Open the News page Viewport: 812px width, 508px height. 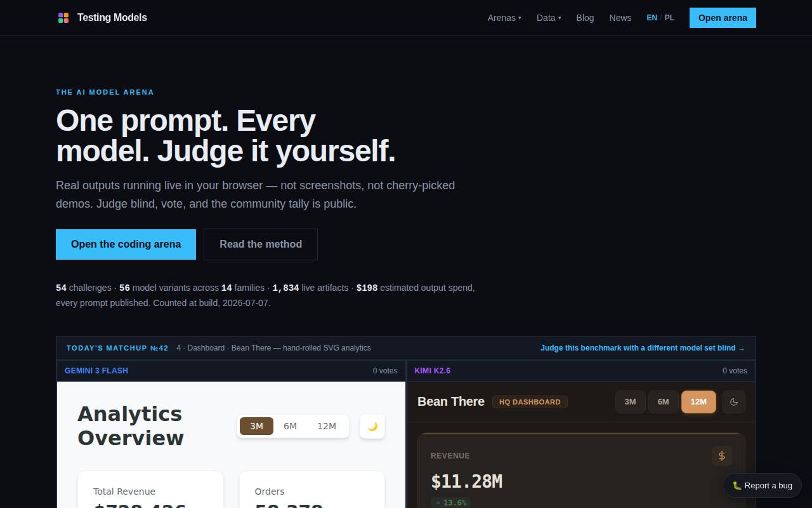[620, 18]
